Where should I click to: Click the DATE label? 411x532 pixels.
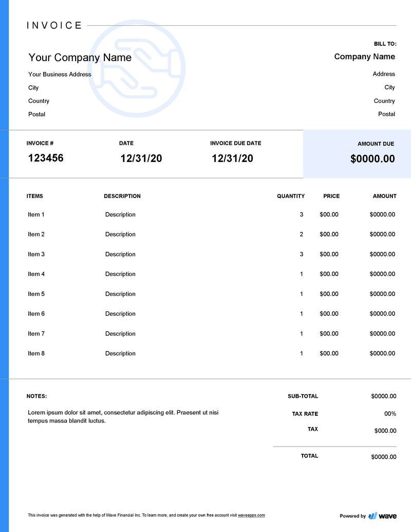coord(126,143)
